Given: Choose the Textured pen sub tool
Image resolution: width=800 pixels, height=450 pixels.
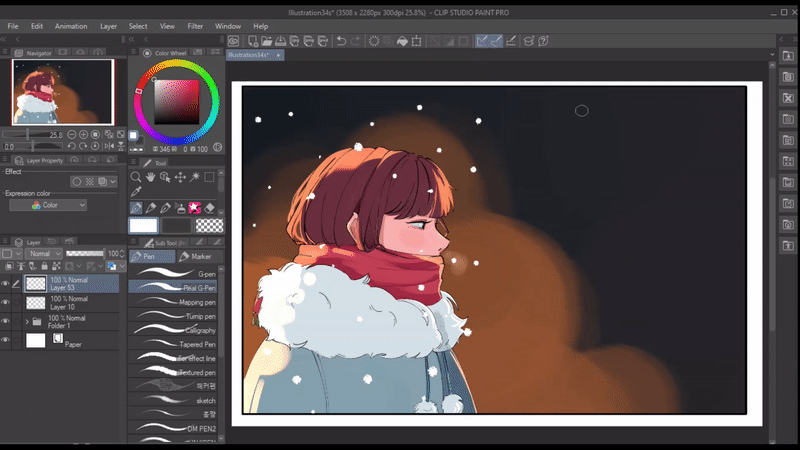Looking at the screenshot, I should [x=173, y=372].
